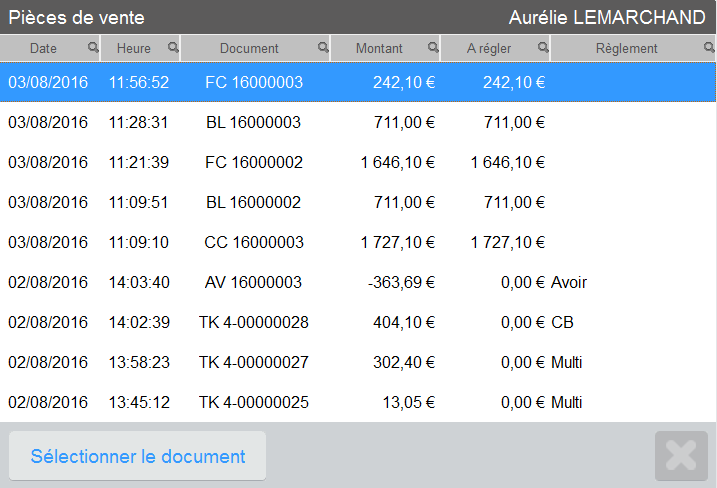
Task: Select ticket TK 4-00000028 paid by CB
Action: tap(358, 322)
